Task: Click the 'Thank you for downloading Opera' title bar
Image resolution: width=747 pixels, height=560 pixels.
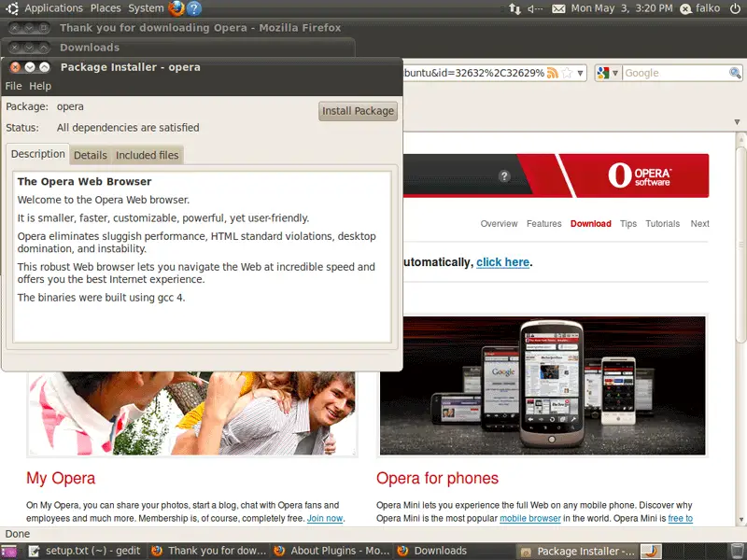Action: click(373, 28)
